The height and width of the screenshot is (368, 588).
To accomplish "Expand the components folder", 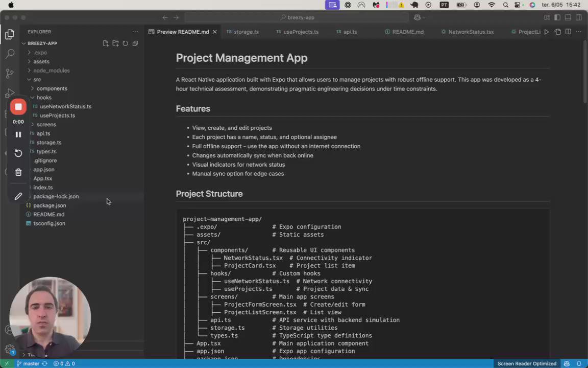I will (x=52, y=88).
